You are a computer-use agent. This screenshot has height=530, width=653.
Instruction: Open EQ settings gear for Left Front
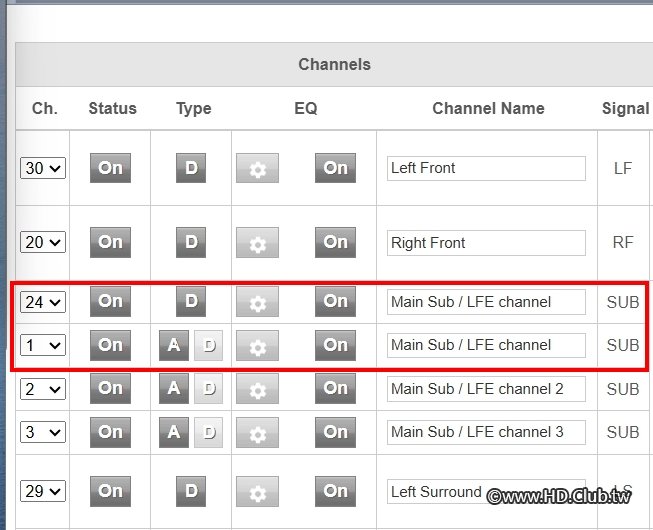coord(257,168)
